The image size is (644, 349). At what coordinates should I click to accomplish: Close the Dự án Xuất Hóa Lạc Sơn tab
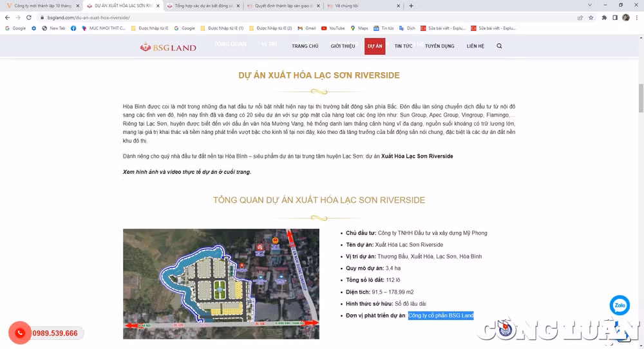click(158, 6)
